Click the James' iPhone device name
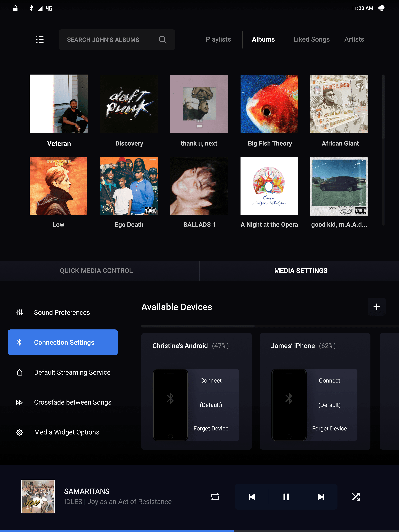The height and width of the screenshot is (532, 399). [x=293, y=346]
